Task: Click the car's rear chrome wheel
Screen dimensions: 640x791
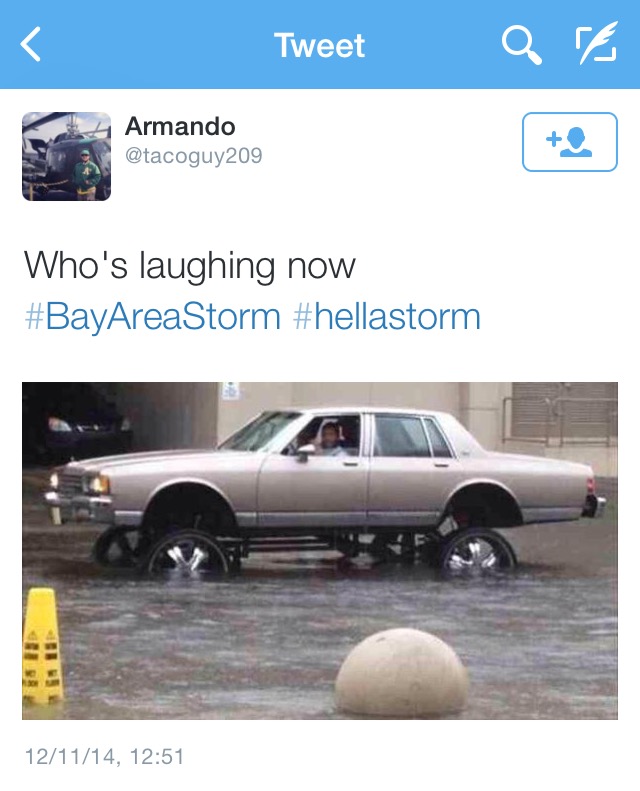Action: [x=476, y=552]
